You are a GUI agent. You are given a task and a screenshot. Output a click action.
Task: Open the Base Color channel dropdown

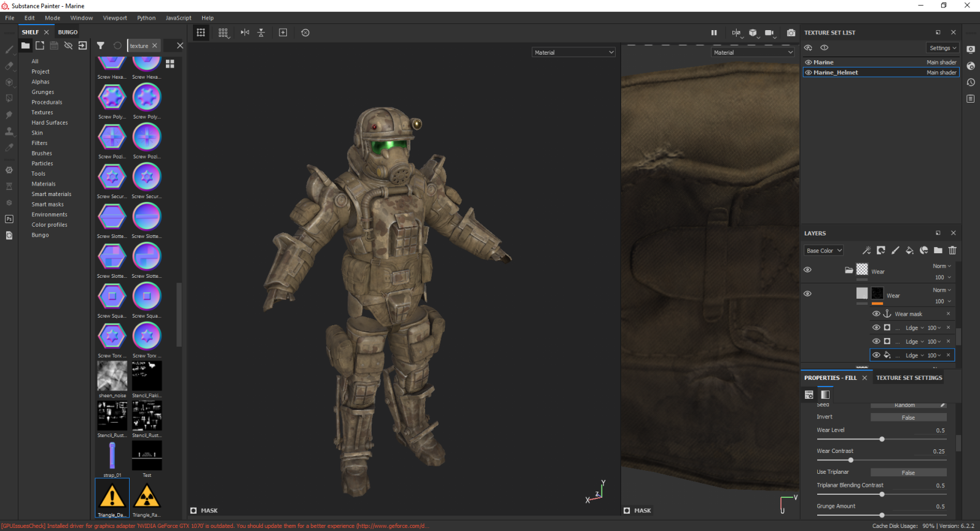coord(823,251)
